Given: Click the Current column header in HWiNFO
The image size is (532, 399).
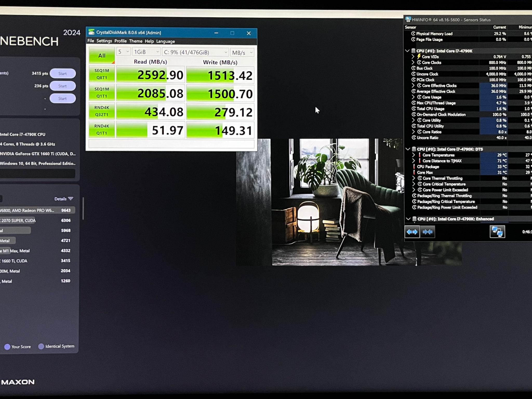Looking at the screenshot, I should 500,27.
